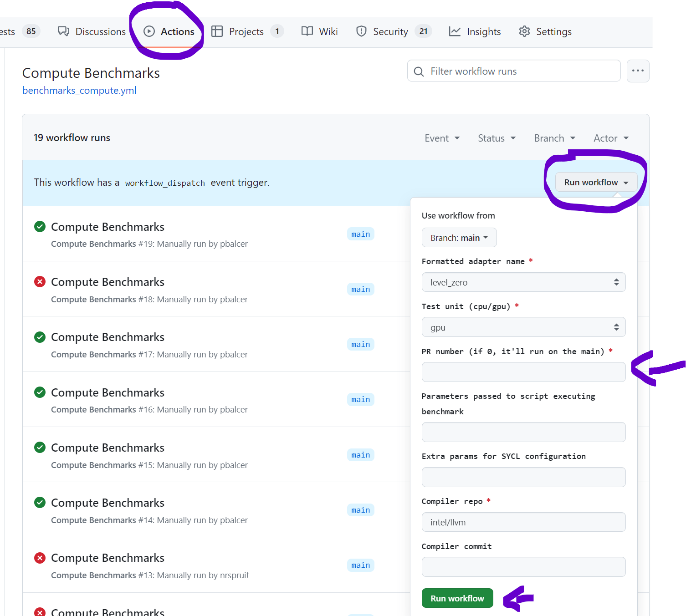Image resolution: width=686 pixels, height=616 pixels.
Task: Expand the Actor filter dropdown
Action: tap(611, 138)
